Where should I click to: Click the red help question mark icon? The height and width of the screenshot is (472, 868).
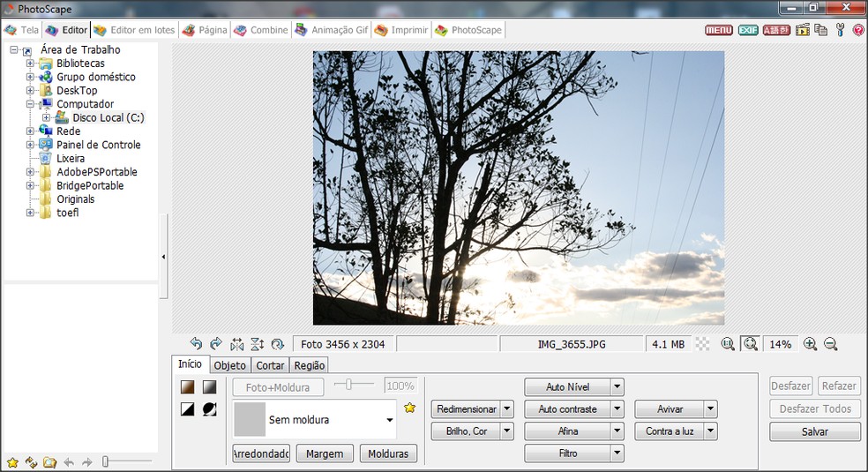point(858,30)
